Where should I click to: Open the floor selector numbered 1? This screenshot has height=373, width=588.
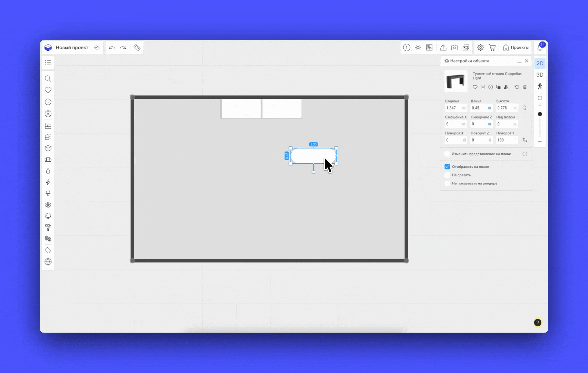click(x=407, y=48)
